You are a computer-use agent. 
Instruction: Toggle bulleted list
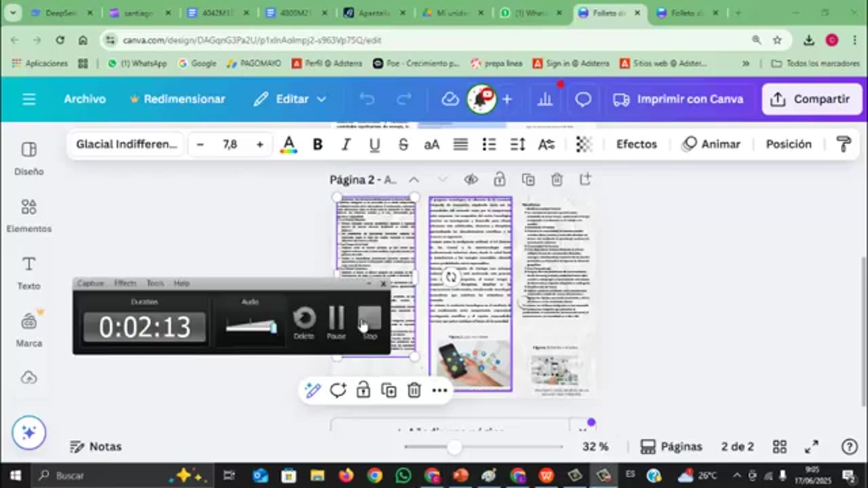(489, 144)
